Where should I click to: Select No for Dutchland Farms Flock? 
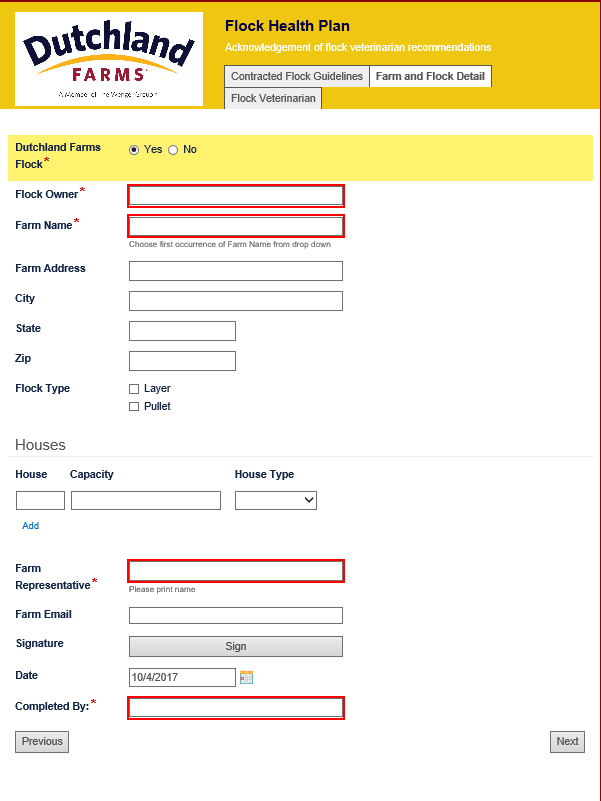[x=173, y=150]
